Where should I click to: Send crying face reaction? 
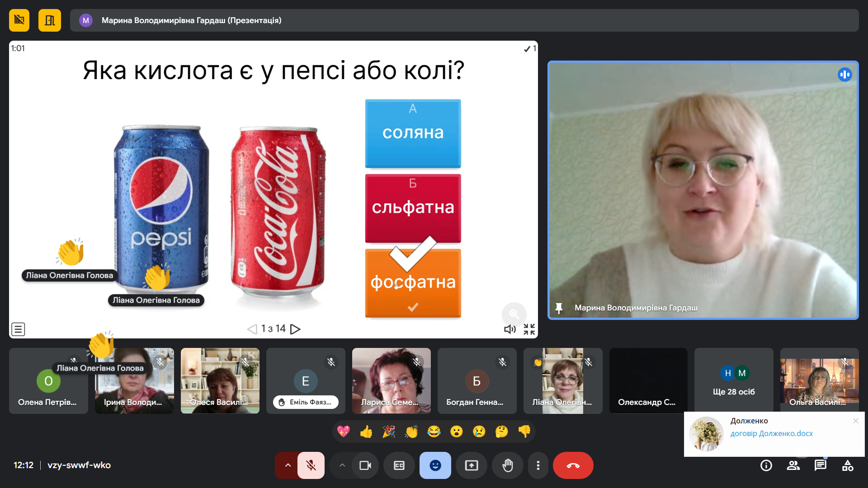pyautogui.click(x=479, y=432)
